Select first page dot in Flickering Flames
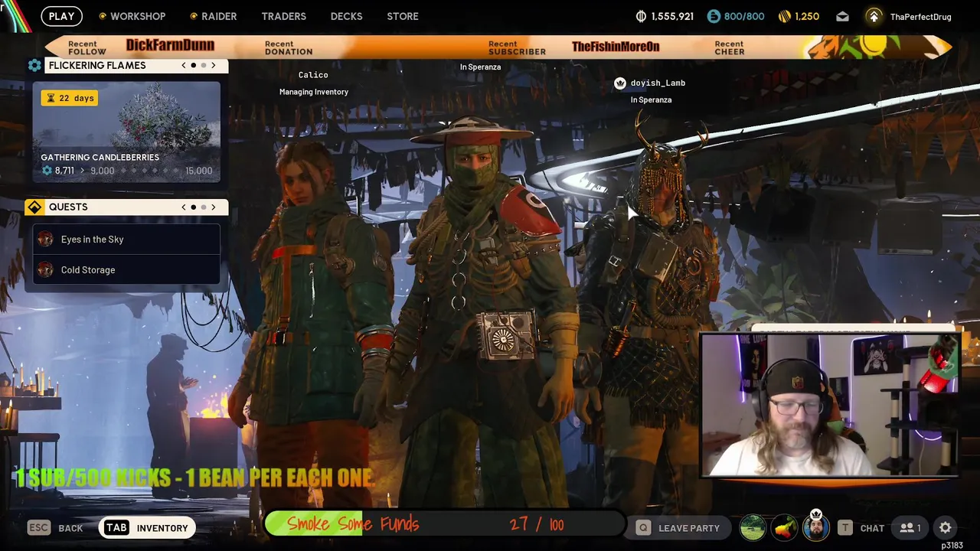This screenshot has width=980, height=551. tap(194, 66)
